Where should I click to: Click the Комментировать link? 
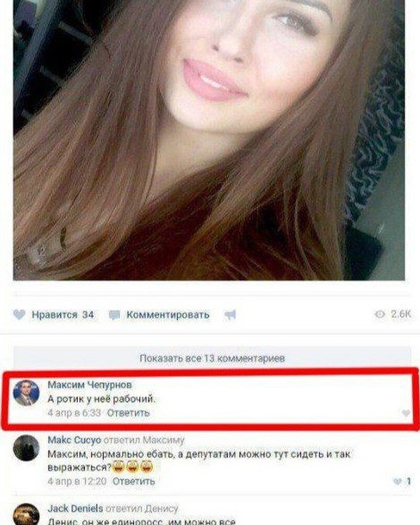(168, 315)
